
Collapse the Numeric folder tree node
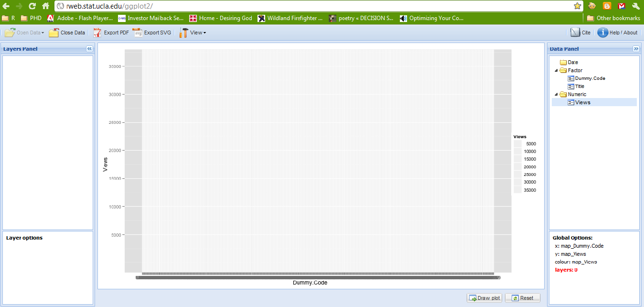557,94
